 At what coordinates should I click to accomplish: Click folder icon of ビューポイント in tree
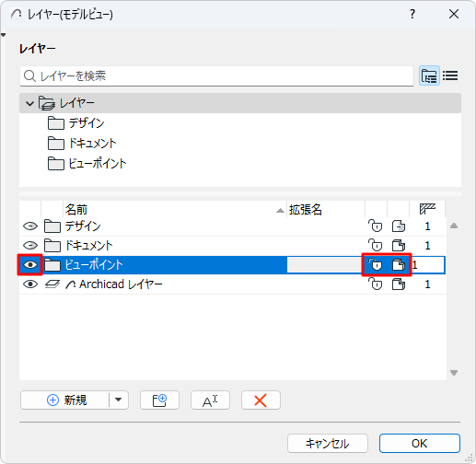56,164
